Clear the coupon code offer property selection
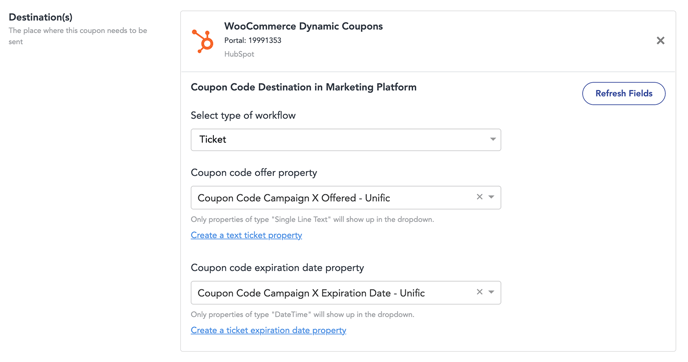The width and height of the screenshot is (688, 362). pos(480,197)
